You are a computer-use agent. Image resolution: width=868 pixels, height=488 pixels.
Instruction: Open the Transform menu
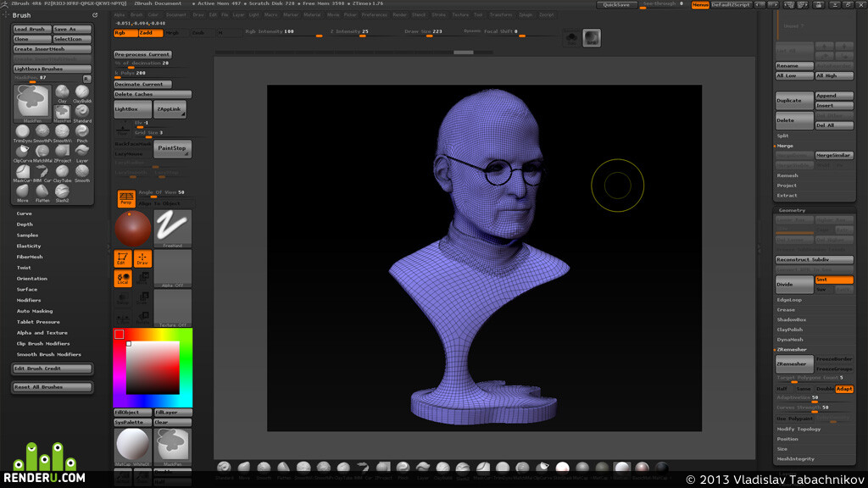tap(500, 15)
